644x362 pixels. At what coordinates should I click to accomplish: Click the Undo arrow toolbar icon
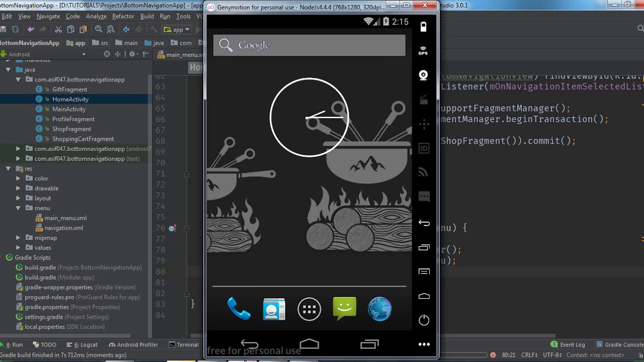(x=31, y=29)
